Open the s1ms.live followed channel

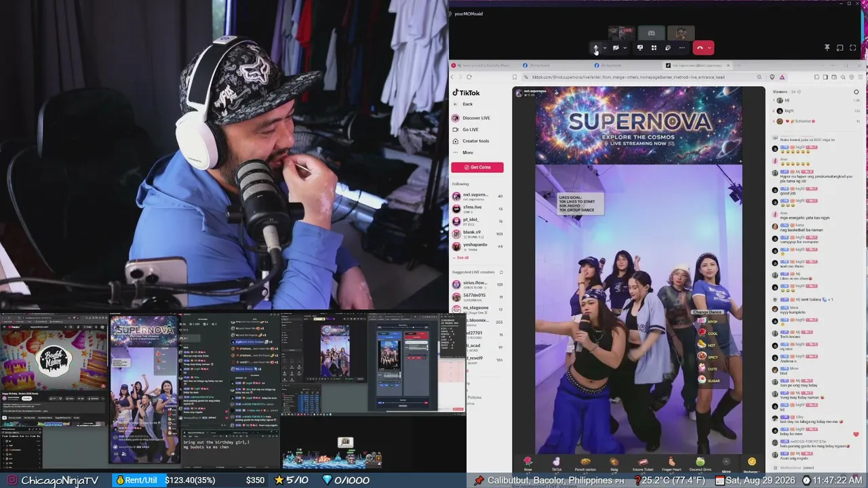point(477,209)
